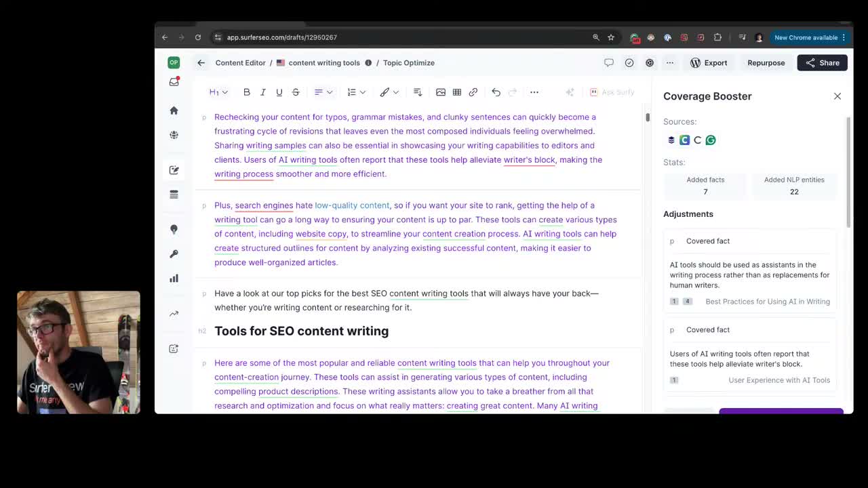Apply italic formatting
The width and height of the screenshot is (868, 488).
tap(263, 92)
